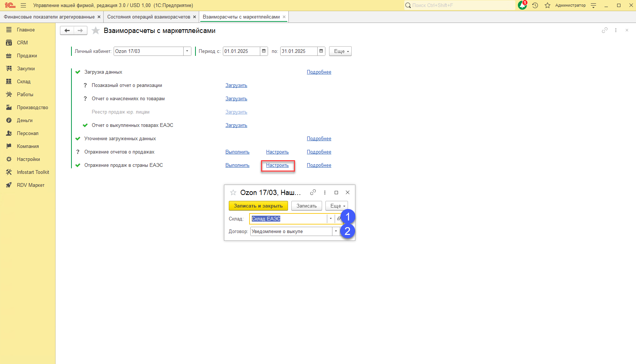Click Загрузить for Позаказный отчет о реализации

(x=236, y=85)
